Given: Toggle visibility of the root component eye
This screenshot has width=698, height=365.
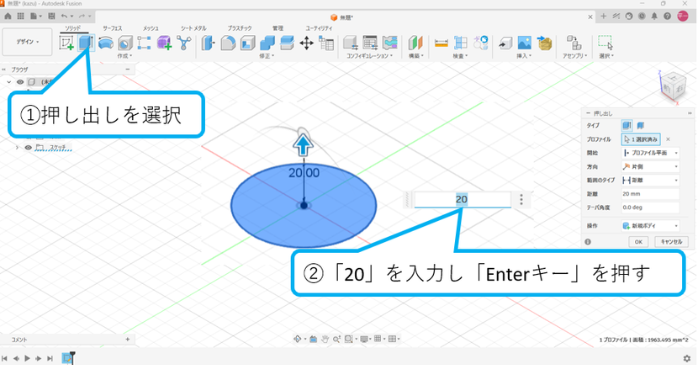Looking at the screenshot, I should click(20, 82).
